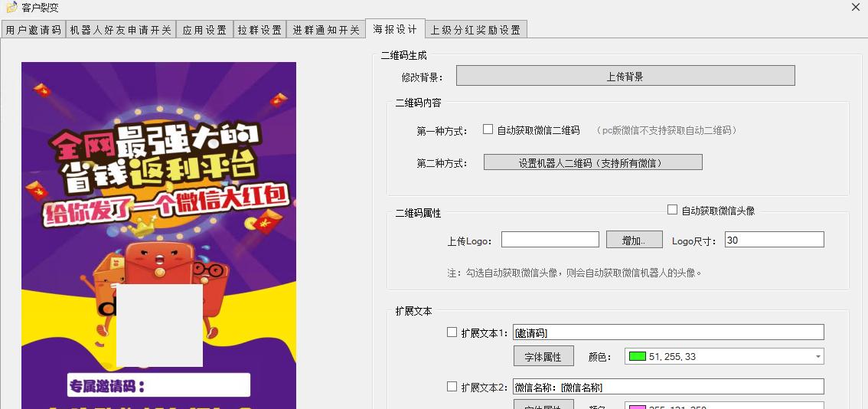Enable 自动获取微信二维码 checkbox
The height and width of the screenshot is (409, 868).
click(488, 129)
